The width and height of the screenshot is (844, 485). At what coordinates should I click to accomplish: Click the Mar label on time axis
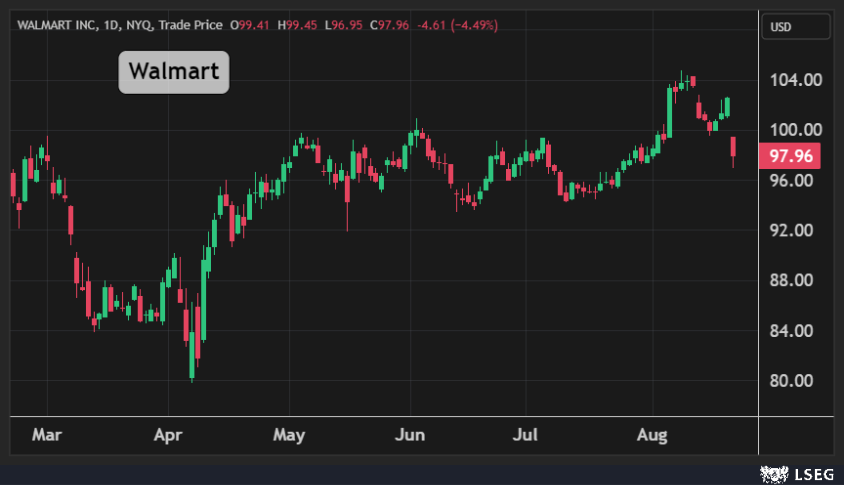pyautogui.click(x=46, y=436)
